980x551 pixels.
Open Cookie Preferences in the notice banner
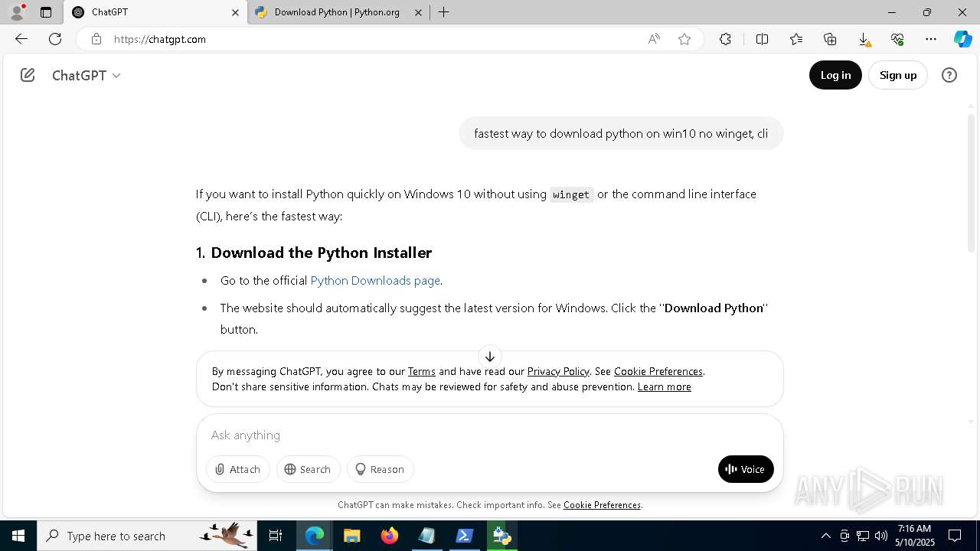coord(658,371)
